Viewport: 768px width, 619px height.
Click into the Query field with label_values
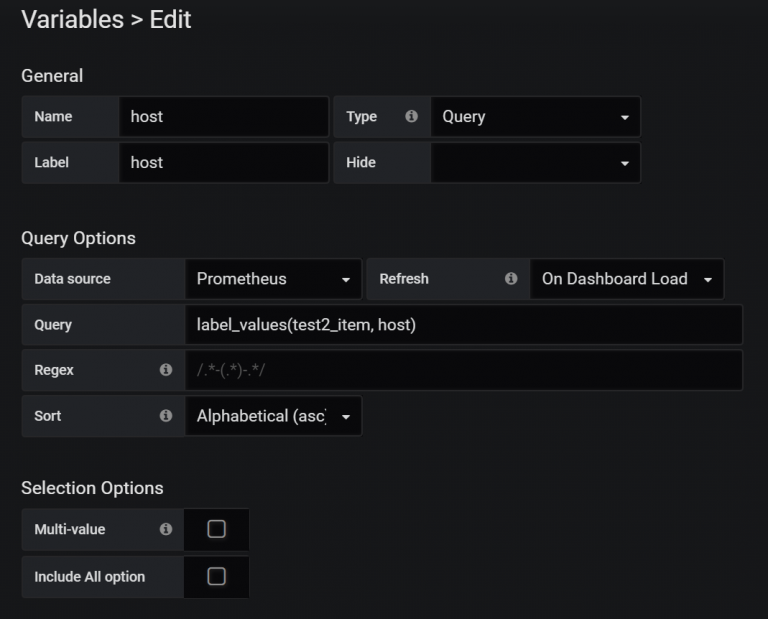pyautogui.click(x=463, y=325)
